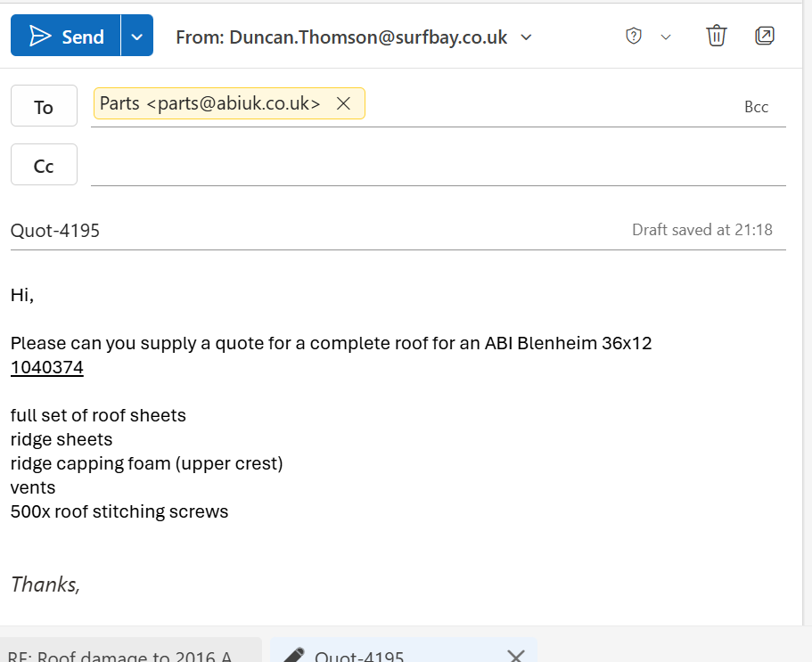Open the Send options dropdown arrow
Screen dimensions: 812x662
[136, 37]
